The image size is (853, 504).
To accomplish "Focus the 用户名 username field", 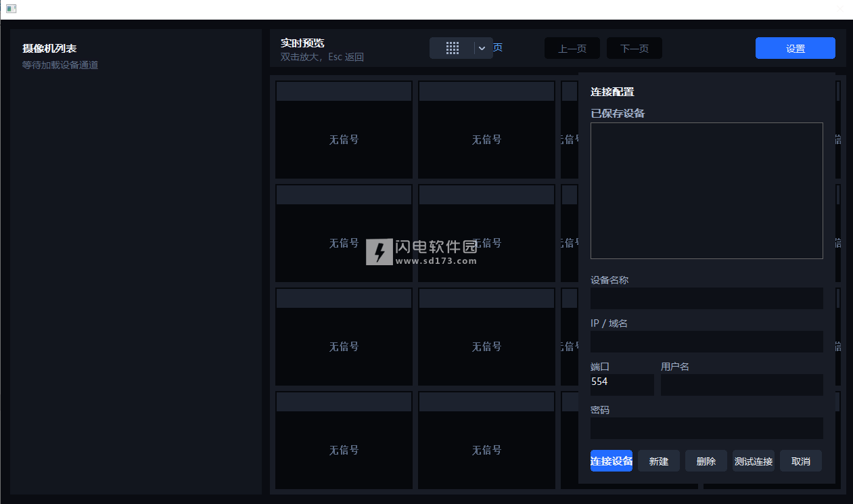I will 741,384.
